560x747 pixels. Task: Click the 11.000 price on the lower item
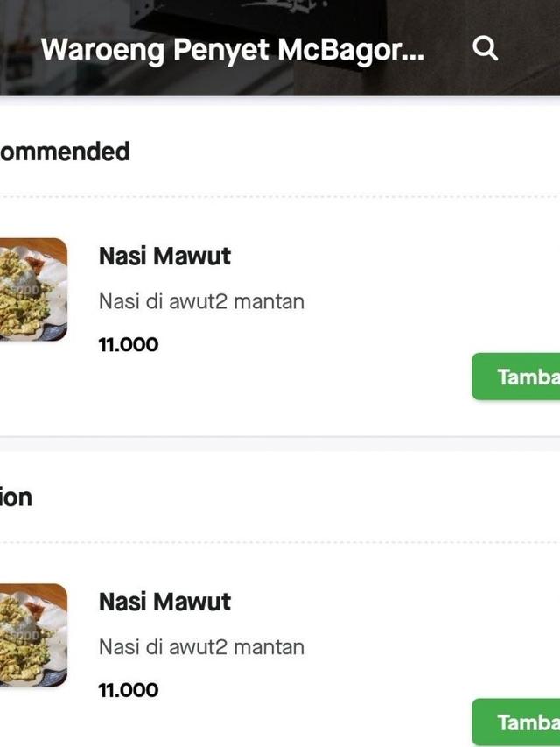[x=128, y=689]
